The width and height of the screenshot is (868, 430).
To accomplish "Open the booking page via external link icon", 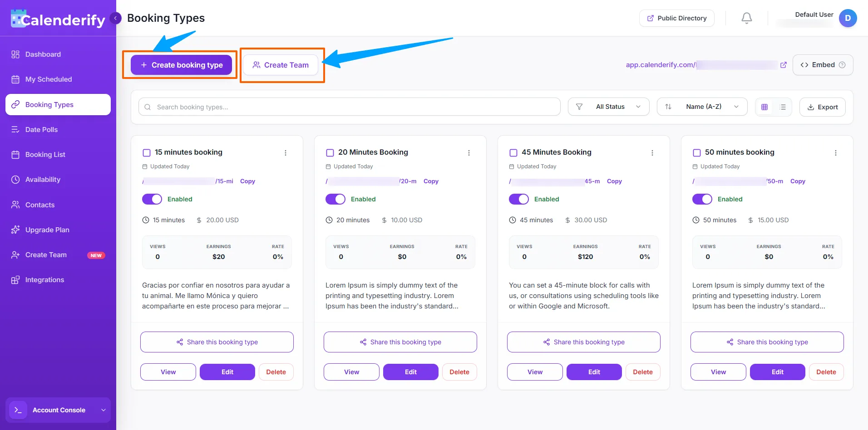I will point(784,65).
